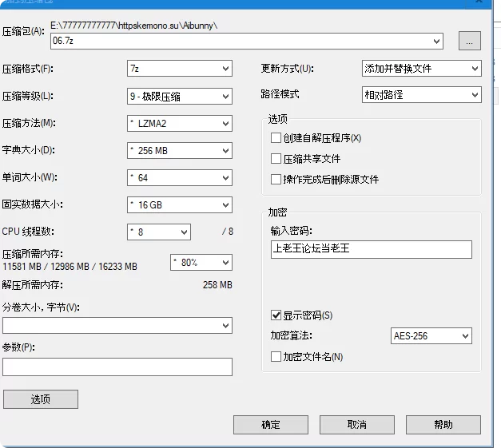Expand the 字典大小 256 MB dropdown
501x448 pixels.
[180, 150]
